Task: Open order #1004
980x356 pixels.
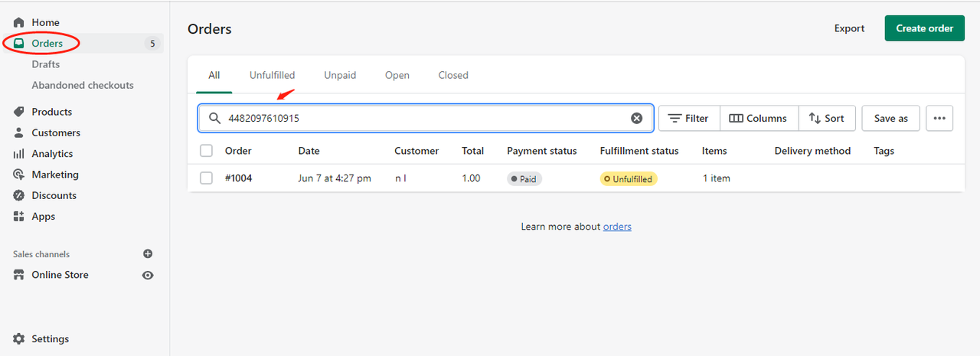Action: [238, 178]
